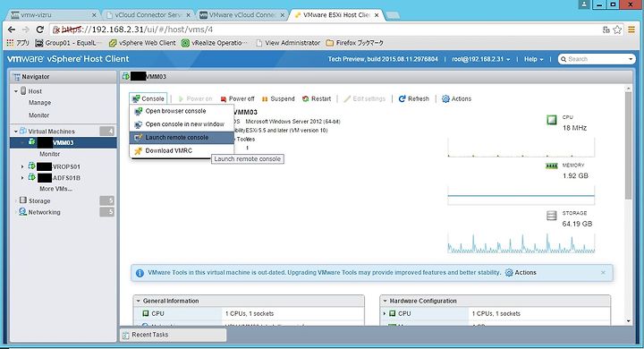This screenshot has height=349, width=644.
Task: Open the Firefox bookmarks folder
Action: click(354, 43)
